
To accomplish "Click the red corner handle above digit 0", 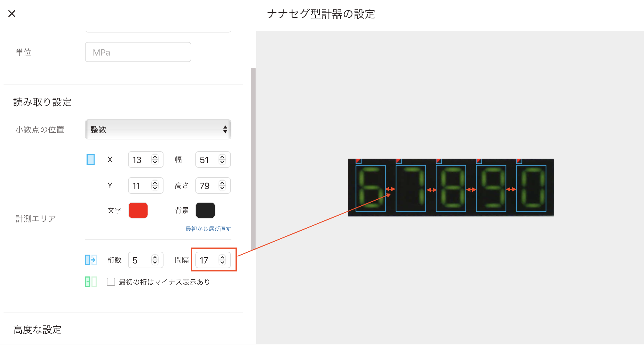I will 519,161.
